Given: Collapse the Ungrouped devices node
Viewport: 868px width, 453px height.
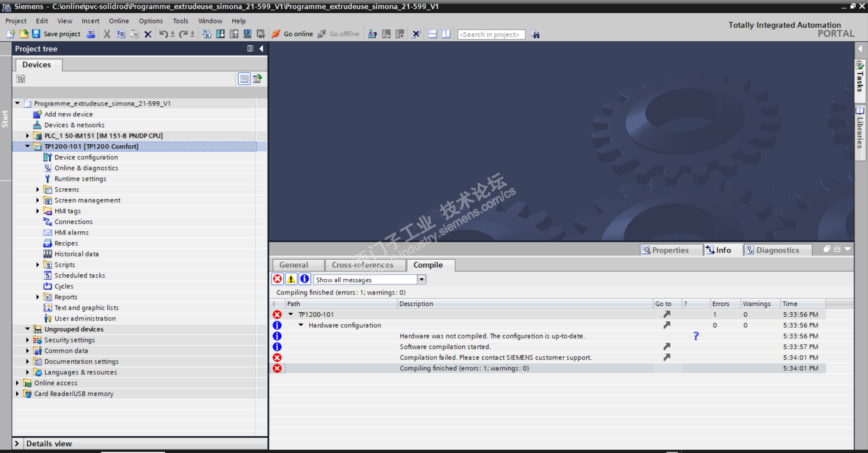Looking at the screenshot, I should click(x=28, y=329).
